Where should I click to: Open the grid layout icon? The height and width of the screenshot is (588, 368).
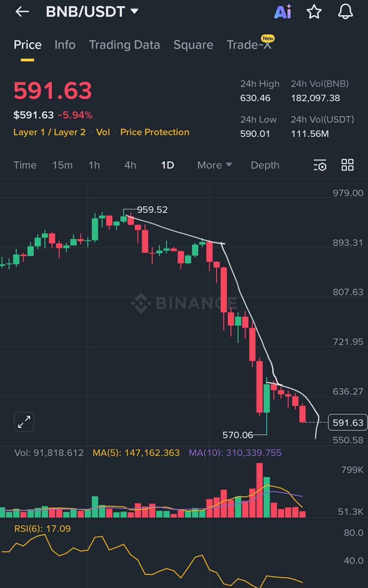click(347, 165)
